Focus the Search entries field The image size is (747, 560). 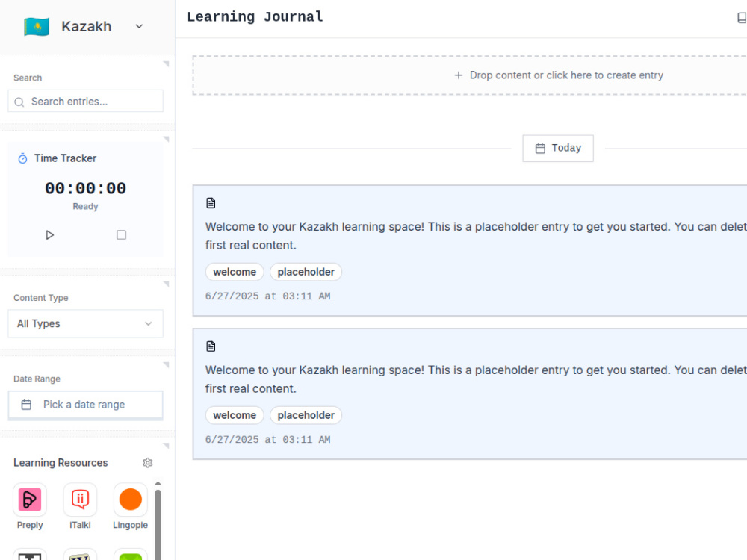pyautogui.click(x=86, y=102)
